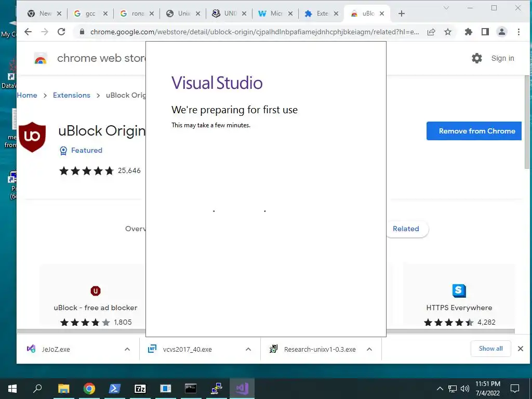
Task: Open command prompt taskbar icon
Action: (x=191, y=389)
